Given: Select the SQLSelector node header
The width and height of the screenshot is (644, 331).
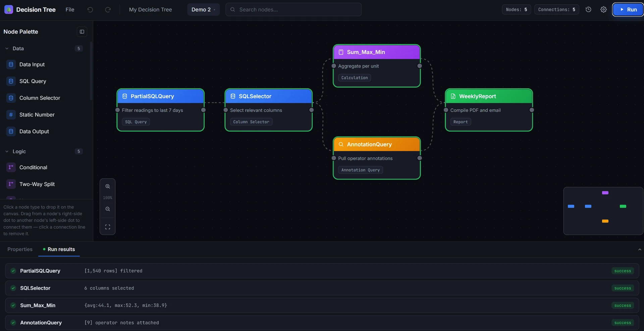Looking at the screenshot, I should 268,96.
